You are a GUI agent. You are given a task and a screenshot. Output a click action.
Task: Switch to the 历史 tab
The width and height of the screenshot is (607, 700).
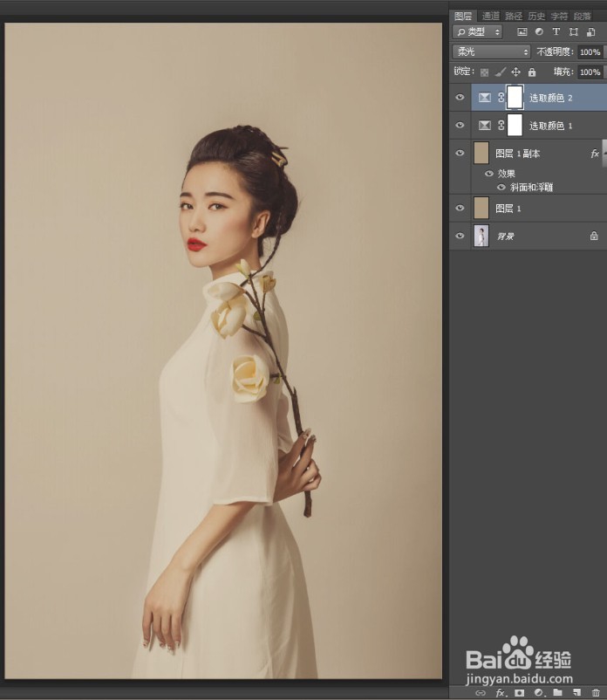coord(536,16)
